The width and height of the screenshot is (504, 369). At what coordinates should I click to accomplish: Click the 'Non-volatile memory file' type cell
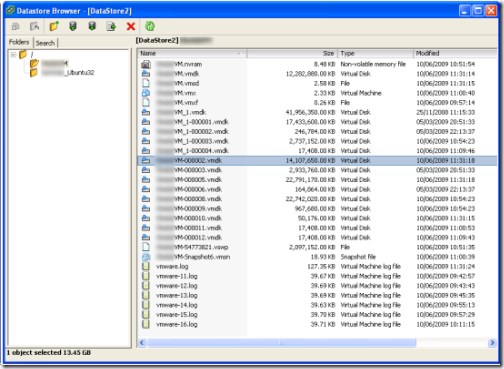click(x=373, y=64)
